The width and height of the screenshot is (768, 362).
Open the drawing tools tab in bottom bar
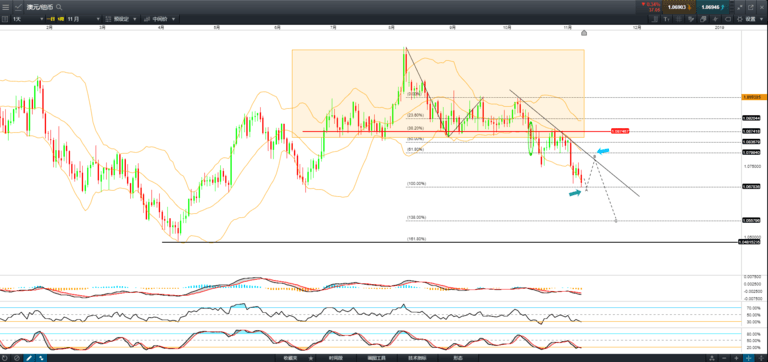tap(377, 358)
